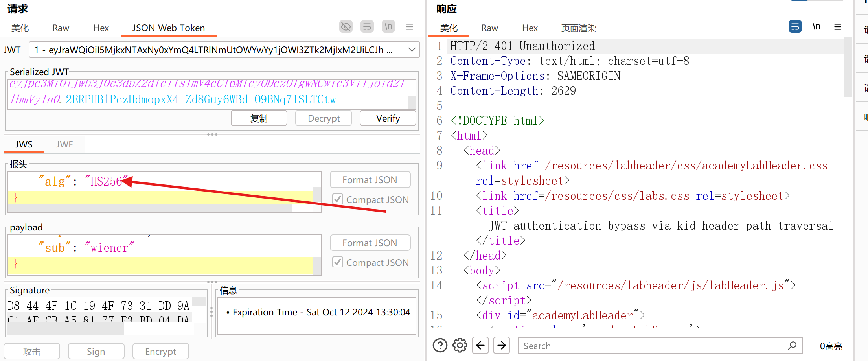The image size is (868, 361).
Task: Click the Decrypt button
Action: click(x=324, y=118)
